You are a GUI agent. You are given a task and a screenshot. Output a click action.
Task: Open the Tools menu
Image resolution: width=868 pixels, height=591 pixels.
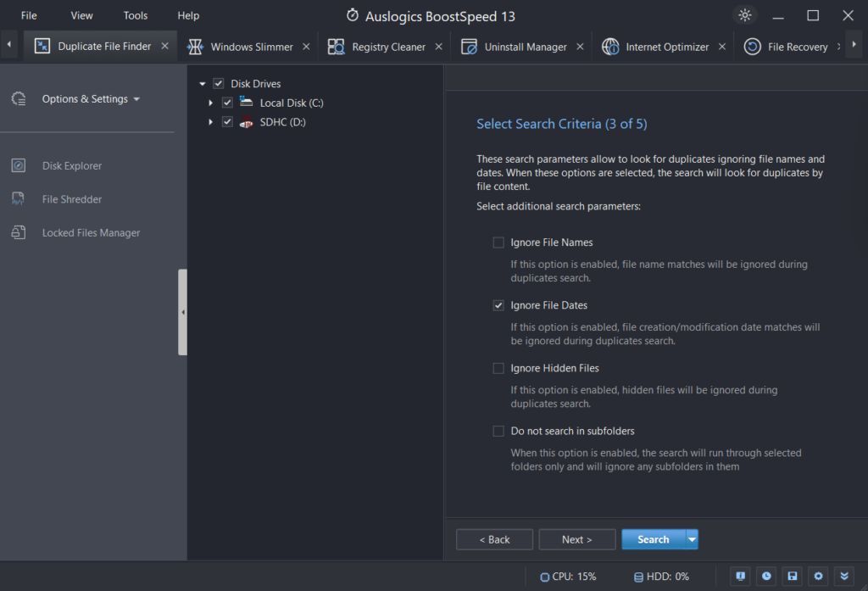135,14
